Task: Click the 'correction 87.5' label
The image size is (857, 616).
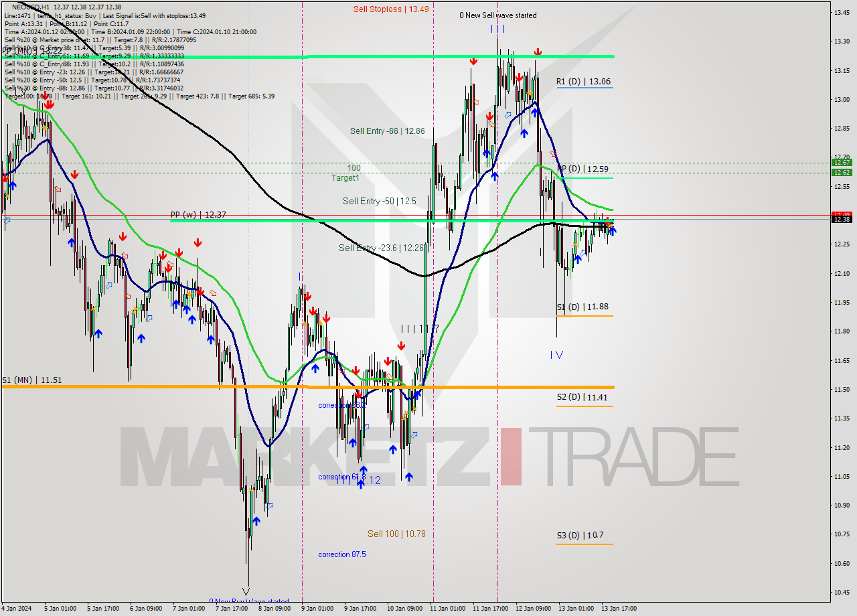Action: pyautogui.click(x=342, y=554)
